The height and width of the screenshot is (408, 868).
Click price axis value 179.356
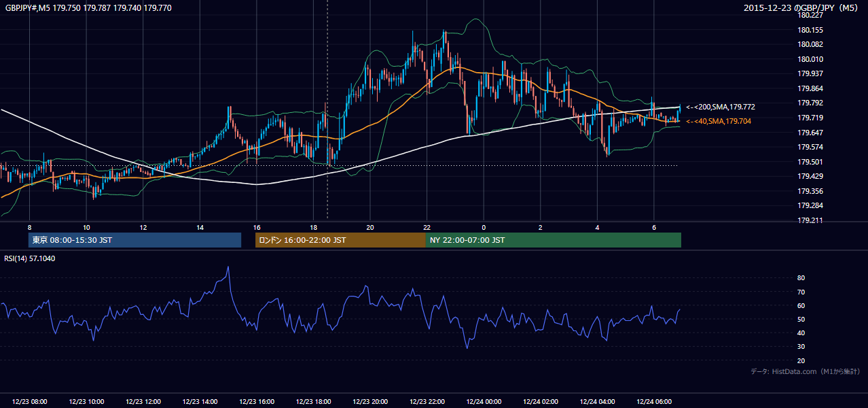coord(810,191)
